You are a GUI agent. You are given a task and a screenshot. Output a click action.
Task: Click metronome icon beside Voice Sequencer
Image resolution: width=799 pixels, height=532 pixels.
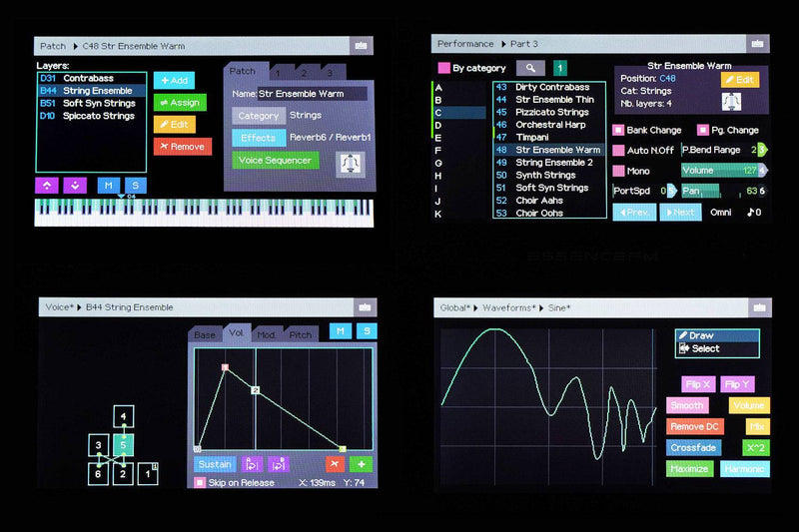[351, 164]
